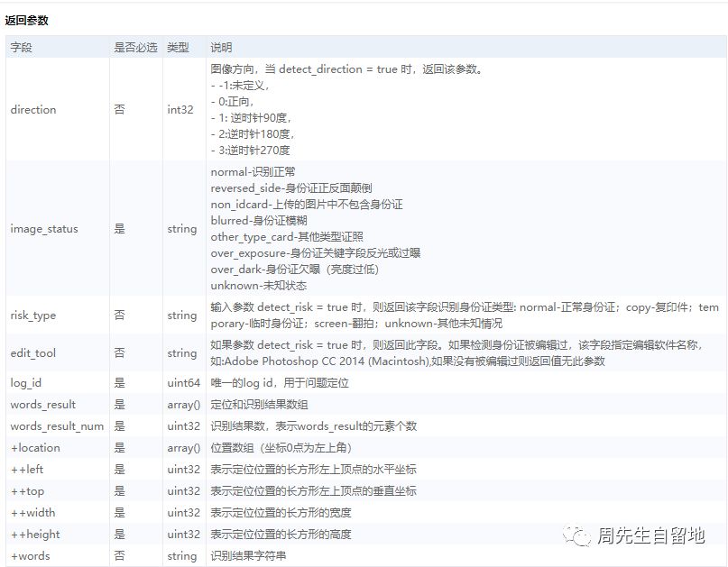Viewport: 728px width, 567px height.
Task: Click the line '-1:未定义'
Action: click(240, 86)
